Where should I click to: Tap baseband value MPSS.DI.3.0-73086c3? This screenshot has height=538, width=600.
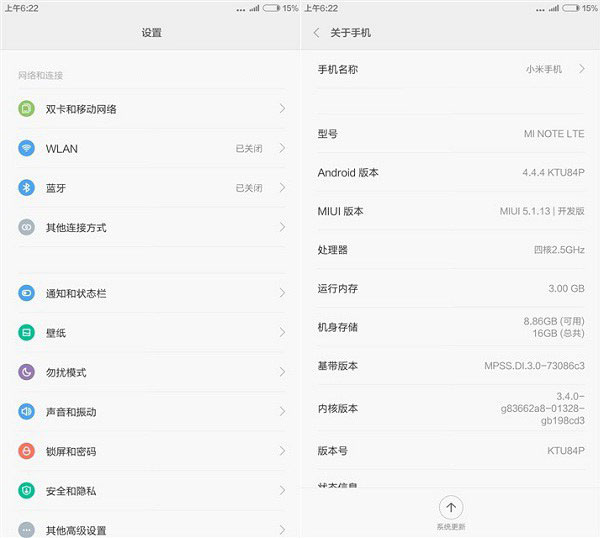pos(534,366)
